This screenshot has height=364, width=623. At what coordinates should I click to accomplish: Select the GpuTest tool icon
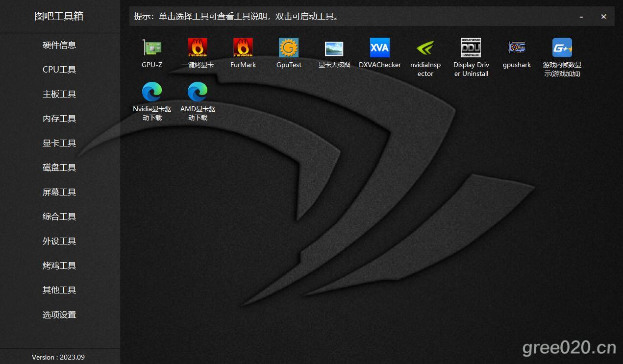coord(289,48)
